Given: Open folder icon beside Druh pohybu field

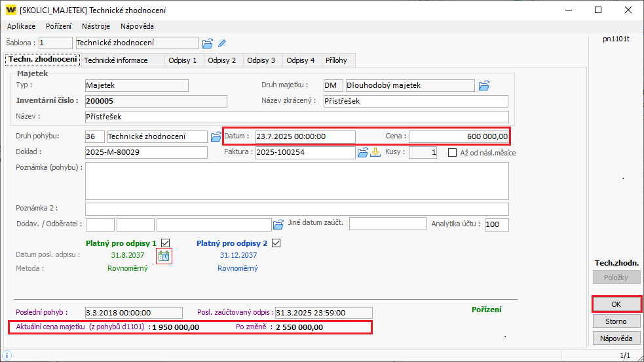Looking at the screenshot, I should (216, 137).
